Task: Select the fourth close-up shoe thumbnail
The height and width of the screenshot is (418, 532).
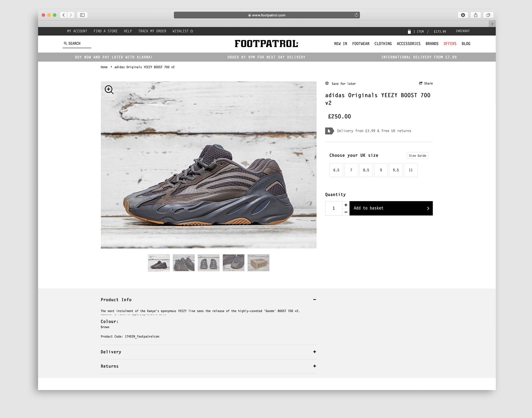Action: tap(233, 263)
